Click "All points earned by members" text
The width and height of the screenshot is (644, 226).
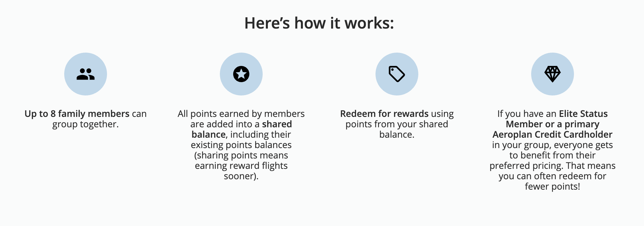coord(241,114)
